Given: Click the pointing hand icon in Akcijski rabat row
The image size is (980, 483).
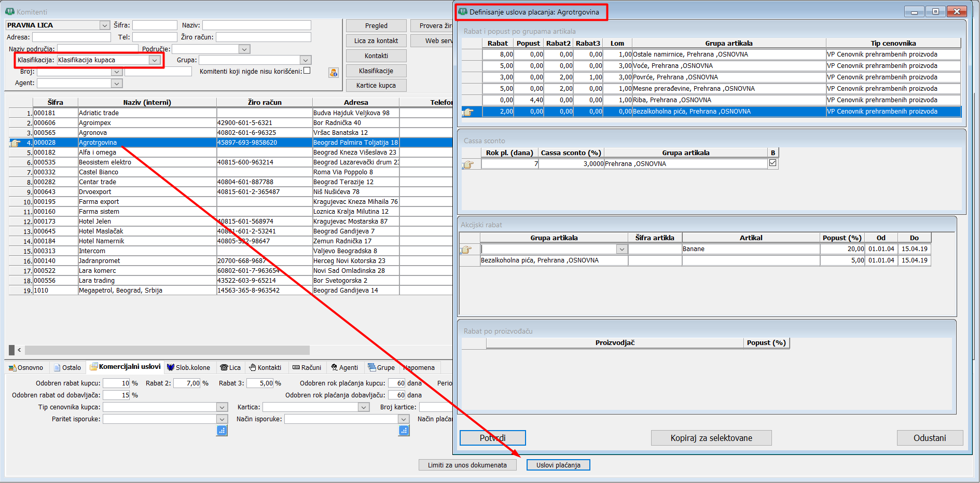Looking at the screenshot, I should click(x=466, y=250).
